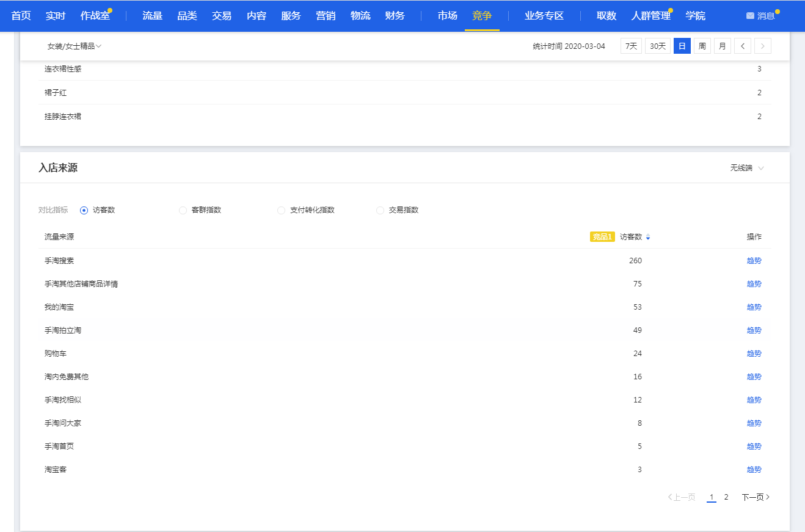Select the 交易指数 radio button

click(380, 210)
